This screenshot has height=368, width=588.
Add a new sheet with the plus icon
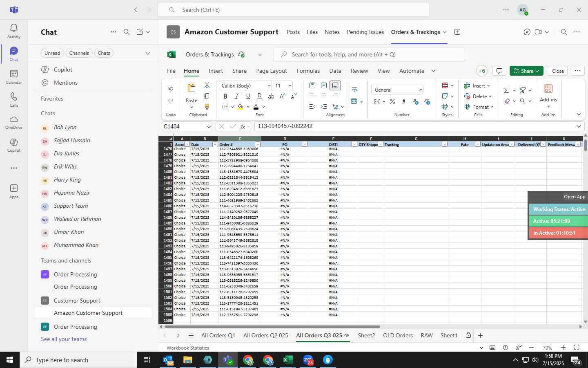coord(480,335)
